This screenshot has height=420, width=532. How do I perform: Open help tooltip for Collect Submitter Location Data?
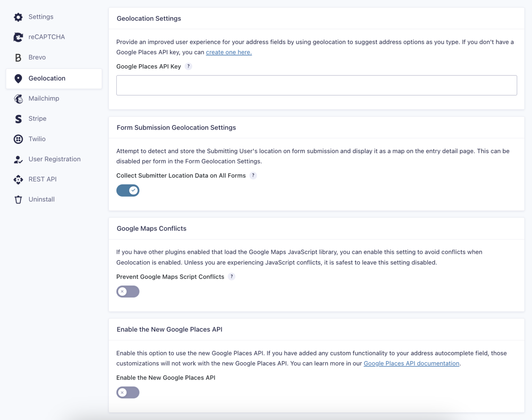pos(253,176)
